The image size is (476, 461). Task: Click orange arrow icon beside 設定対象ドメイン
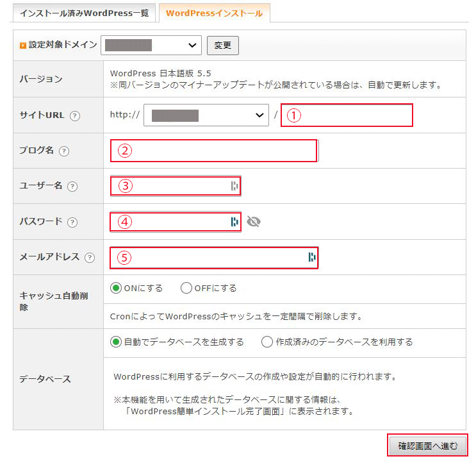point(23,46)
